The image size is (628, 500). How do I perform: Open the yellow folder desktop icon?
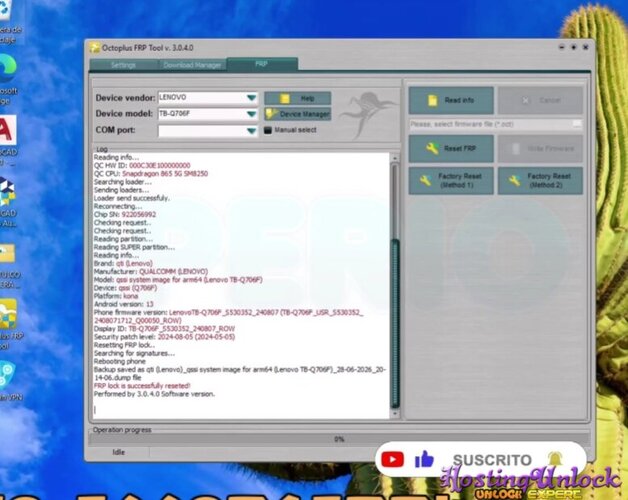7,254
